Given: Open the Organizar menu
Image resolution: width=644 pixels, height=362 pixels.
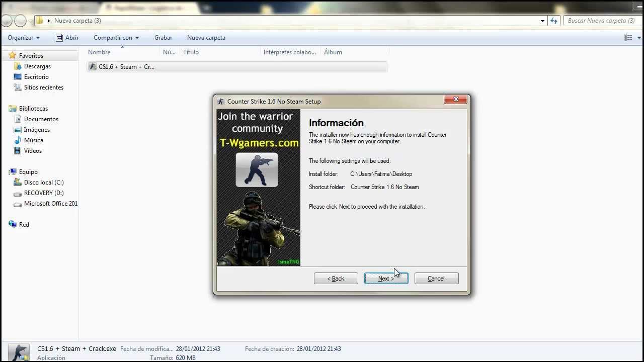Looking at the screenshot, I should (x=24, y=38).
